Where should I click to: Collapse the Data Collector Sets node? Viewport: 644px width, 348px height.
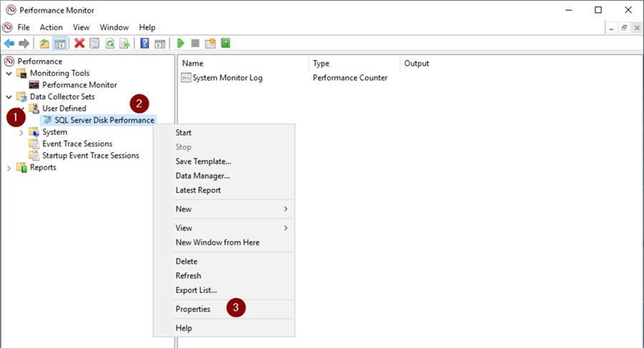[x=9, y=97]
